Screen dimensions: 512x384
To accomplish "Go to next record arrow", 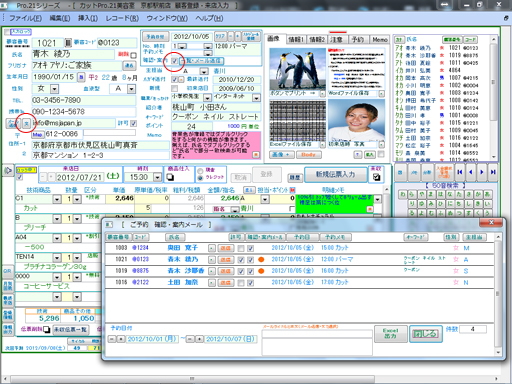I will (482, 172).
